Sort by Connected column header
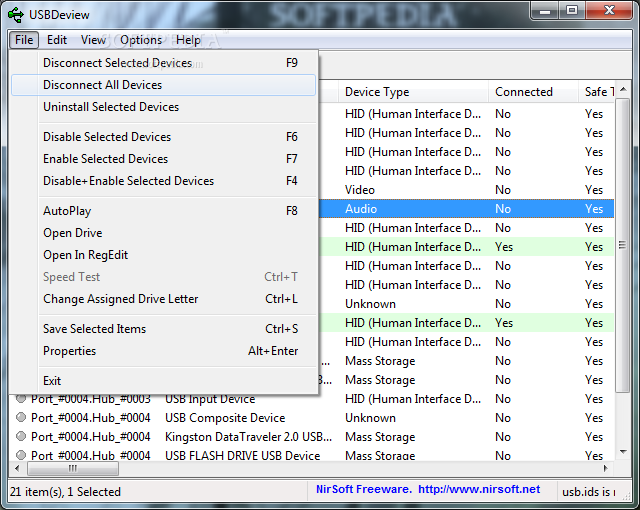 pos(533,92)
